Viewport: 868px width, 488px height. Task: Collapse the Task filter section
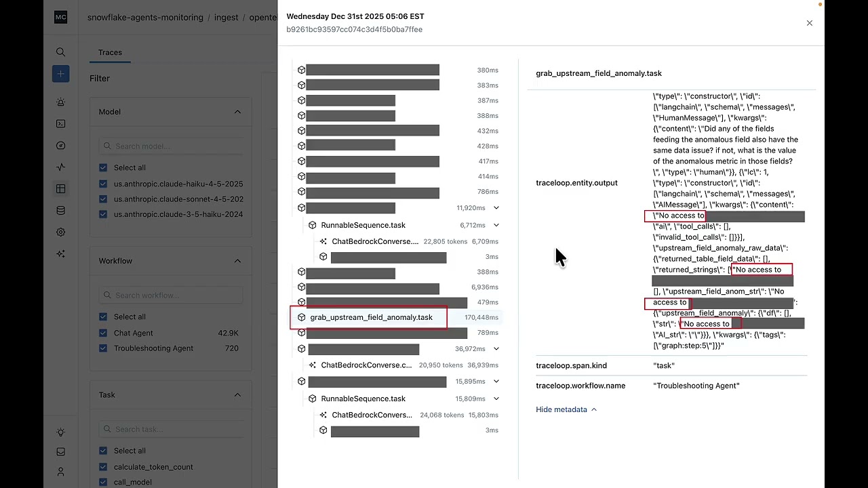(x=237, y=395)
